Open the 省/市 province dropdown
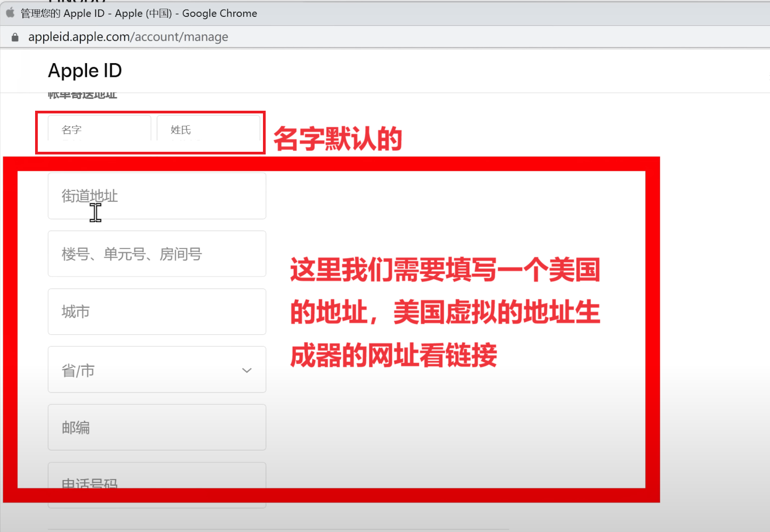 click(x=157, y=370)
